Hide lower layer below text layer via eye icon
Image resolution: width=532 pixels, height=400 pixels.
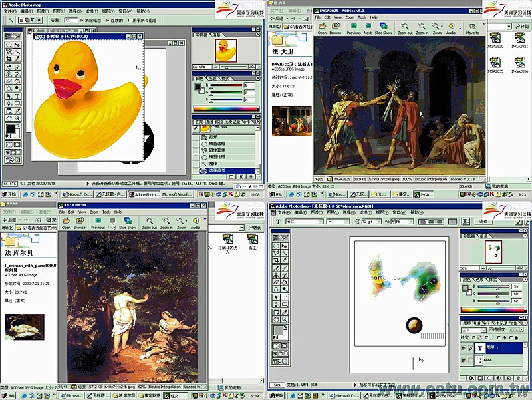(464, 360)
